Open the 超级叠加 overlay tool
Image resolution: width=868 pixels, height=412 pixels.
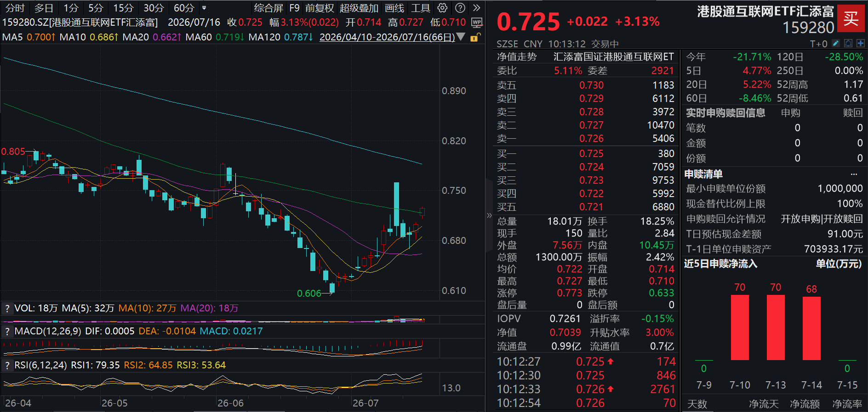pos(359,8)
